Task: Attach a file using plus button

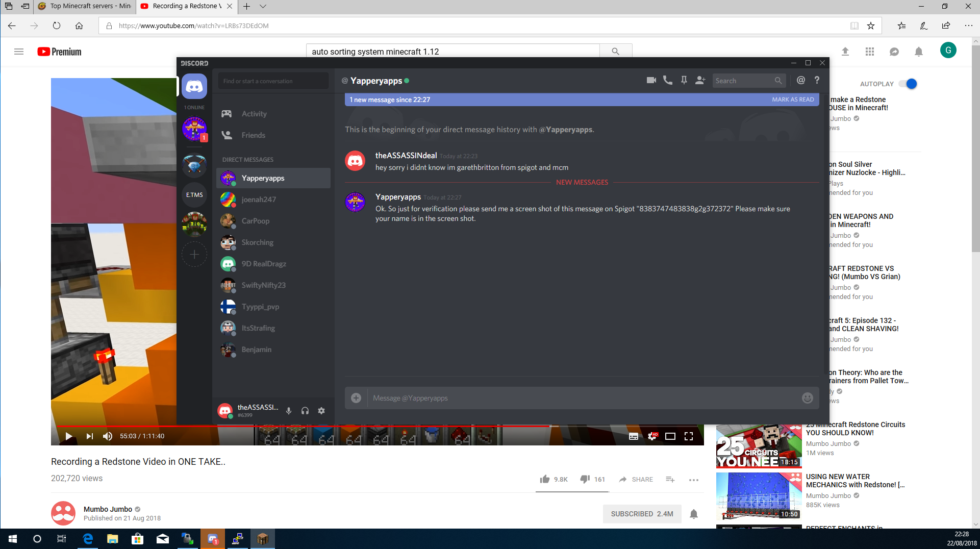Action: 356,398
